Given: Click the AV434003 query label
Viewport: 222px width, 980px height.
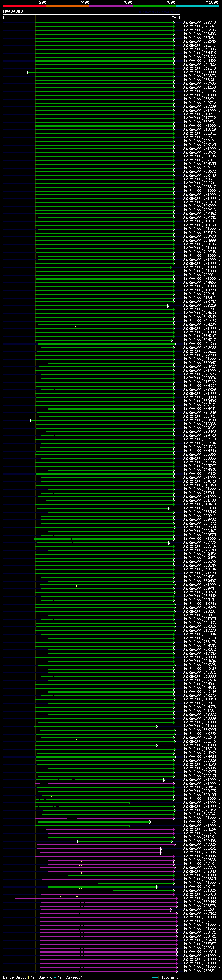Looking at the screenshot, I should (13, 11).
